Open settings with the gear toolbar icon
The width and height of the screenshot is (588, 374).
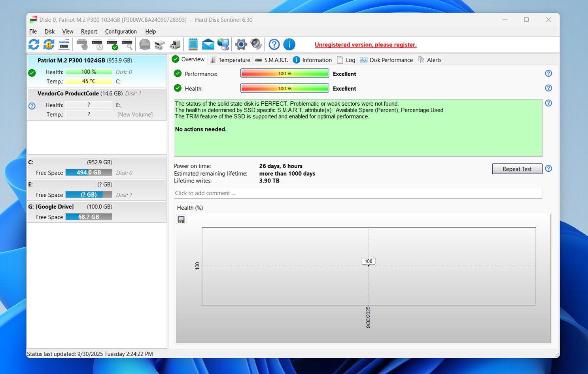(x=241, y=45)
